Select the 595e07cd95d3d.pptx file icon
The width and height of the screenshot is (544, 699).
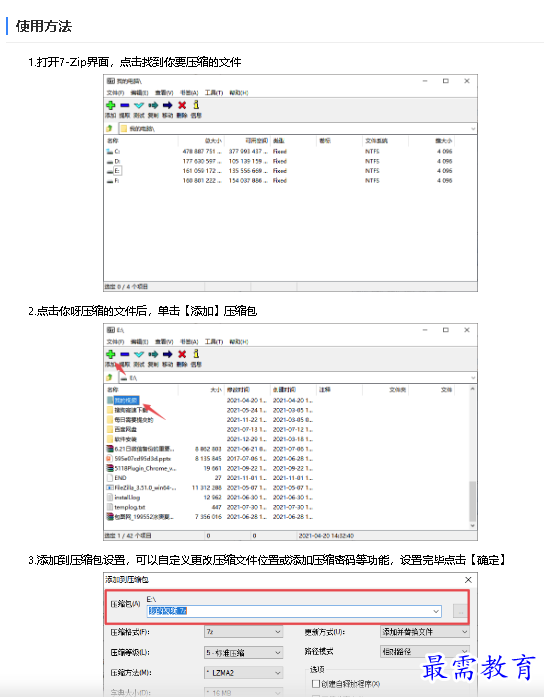click(109, 458)
